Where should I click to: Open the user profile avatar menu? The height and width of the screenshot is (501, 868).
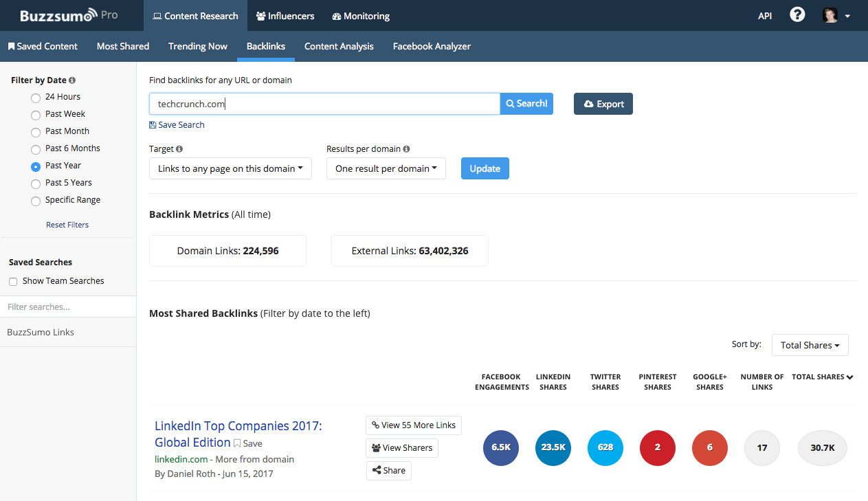pyautogui.click(x=836, y=16)
